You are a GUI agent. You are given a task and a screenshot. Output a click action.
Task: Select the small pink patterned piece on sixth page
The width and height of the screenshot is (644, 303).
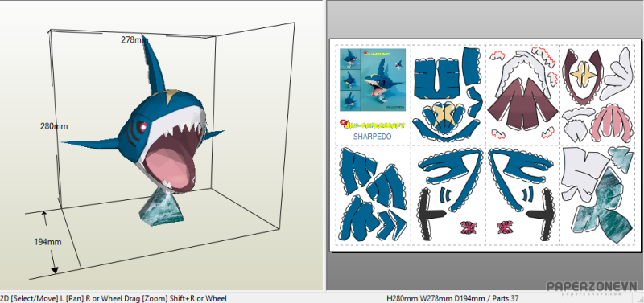pos(468,227)
